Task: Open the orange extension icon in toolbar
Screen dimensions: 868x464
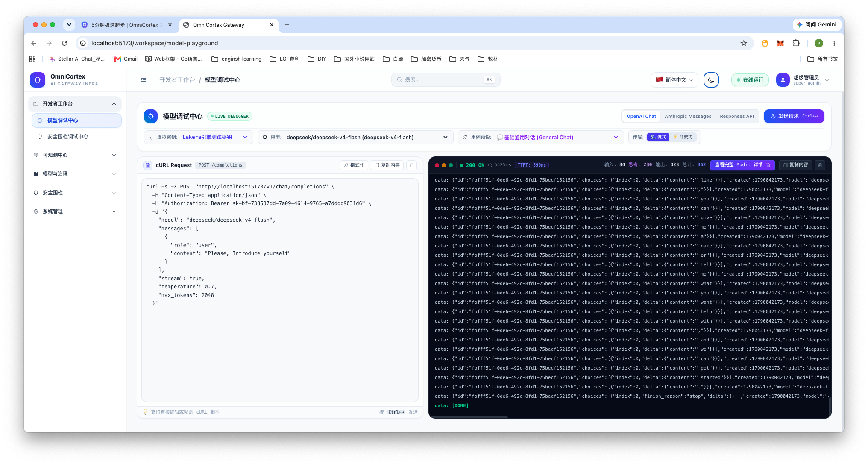Action: [765, 43]
